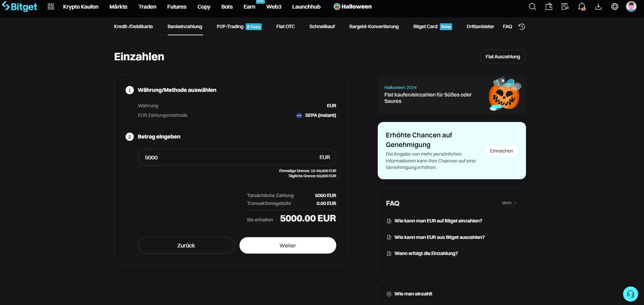Open the Futures menu

177,7
